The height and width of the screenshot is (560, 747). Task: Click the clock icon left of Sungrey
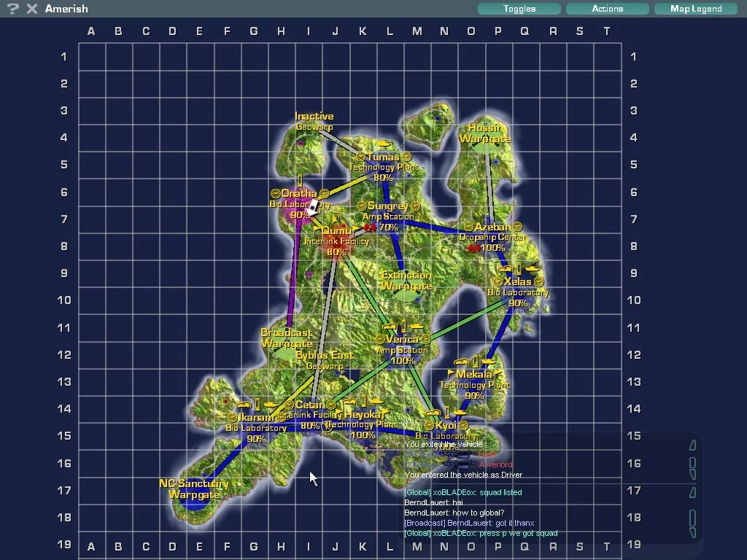360,206
